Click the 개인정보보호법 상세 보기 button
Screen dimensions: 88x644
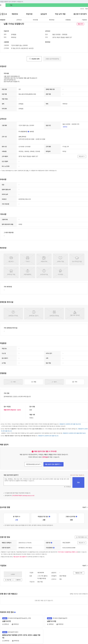tap(33, 464)
